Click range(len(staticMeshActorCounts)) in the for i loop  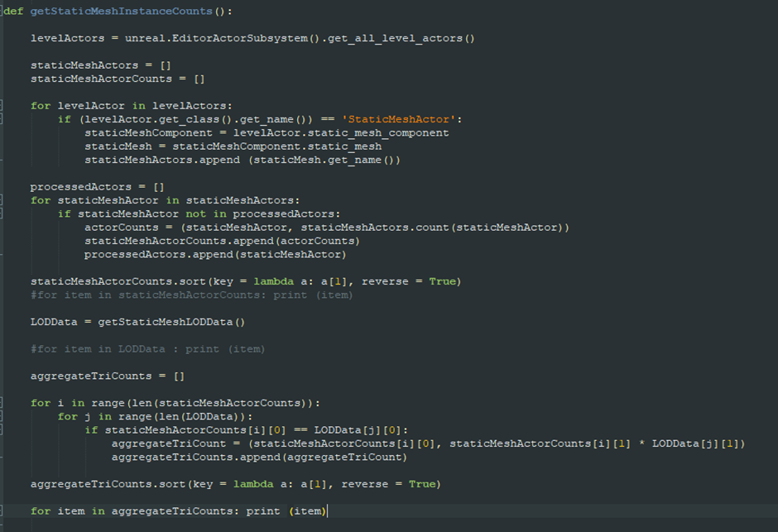(x=202, y=403)
